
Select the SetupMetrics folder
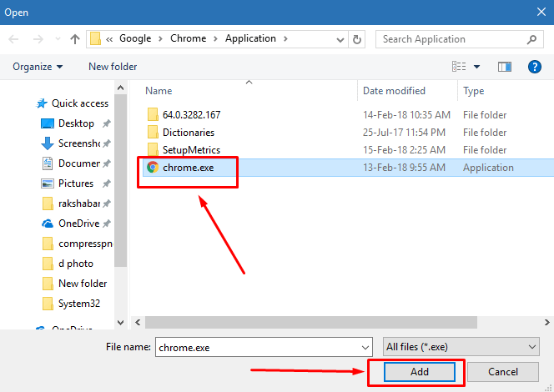348,150
